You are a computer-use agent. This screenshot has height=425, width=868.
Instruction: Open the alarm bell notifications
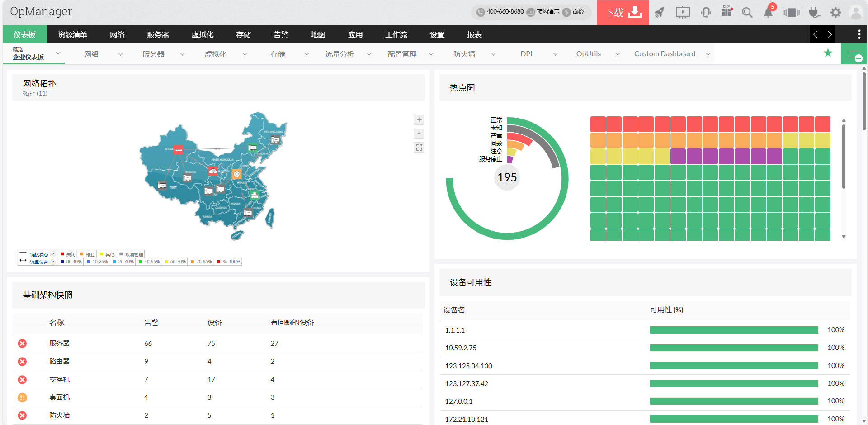pos(768,13)
